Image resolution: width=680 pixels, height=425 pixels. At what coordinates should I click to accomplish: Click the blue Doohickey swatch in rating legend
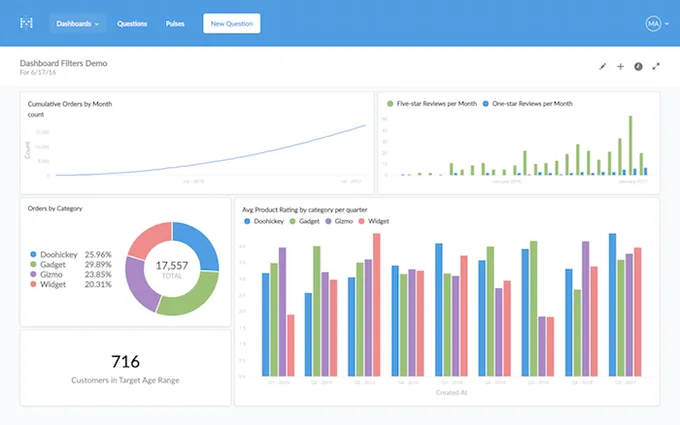point(247,221)
